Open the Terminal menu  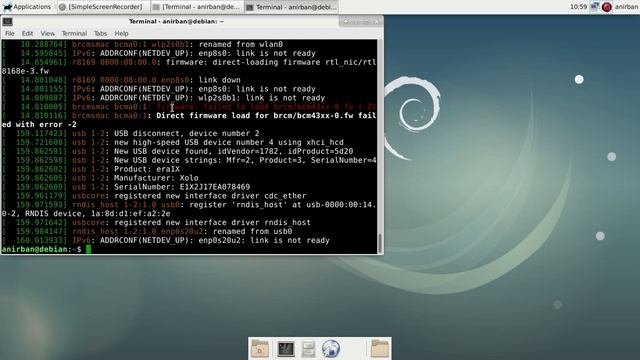[74, 33]
